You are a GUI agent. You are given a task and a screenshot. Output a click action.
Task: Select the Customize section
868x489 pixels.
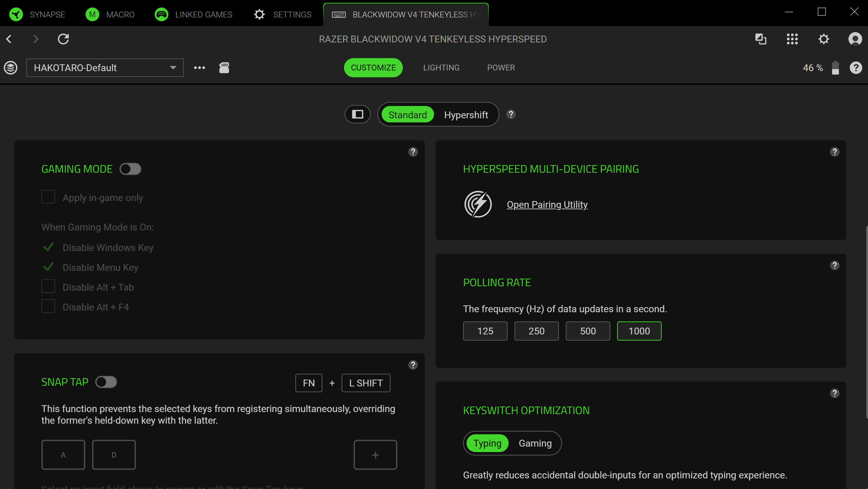coord(373,68)
